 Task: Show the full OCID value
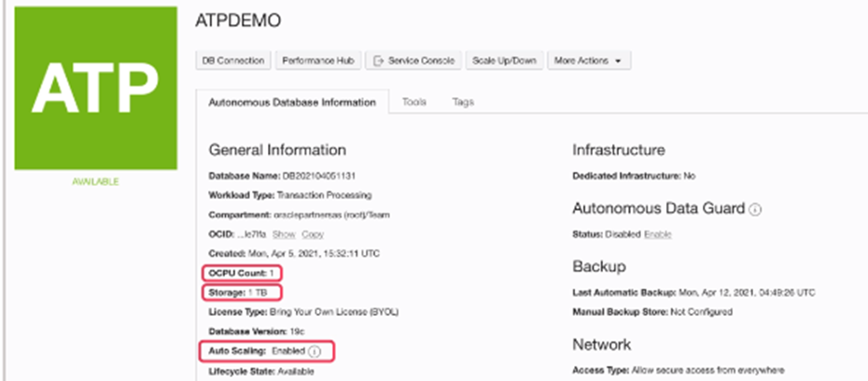pos(284,234)
